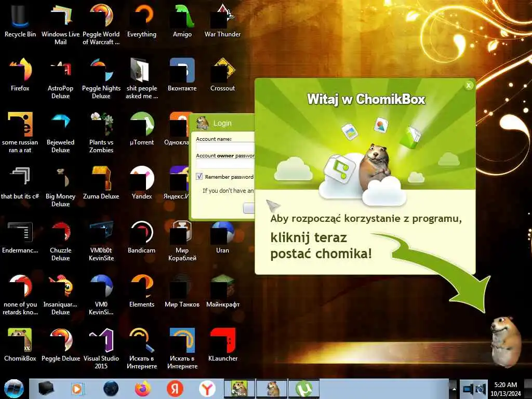Open the Everything search shortcut
532x399 pixels.
point(142,20)
